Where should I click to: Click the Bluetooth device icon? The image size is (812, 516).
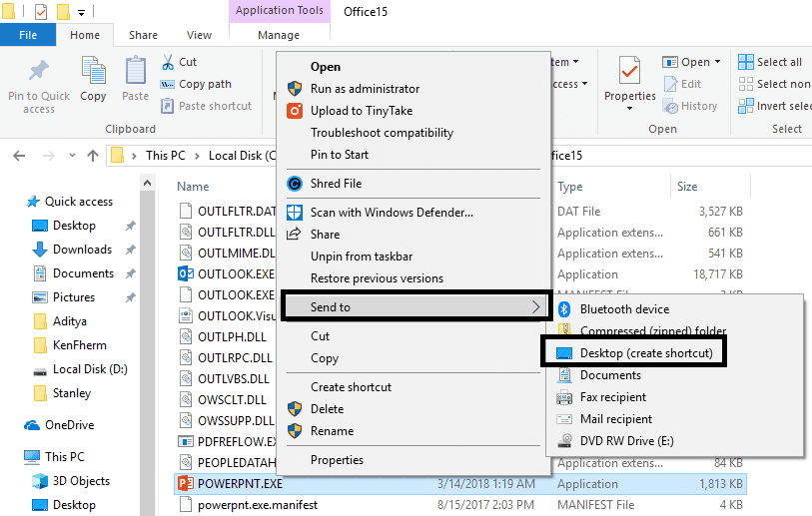tap(564, 309)
